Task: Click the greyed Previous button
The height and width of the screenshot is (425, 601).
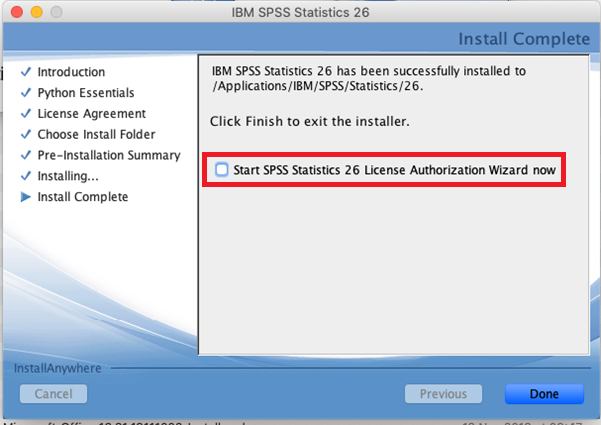Action: (x=443, y=394)
